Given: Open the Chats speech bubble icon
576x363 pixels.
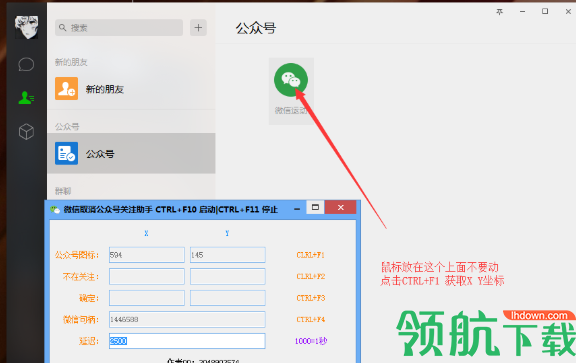Looking at the screenshot, I should tap(26, 64).
